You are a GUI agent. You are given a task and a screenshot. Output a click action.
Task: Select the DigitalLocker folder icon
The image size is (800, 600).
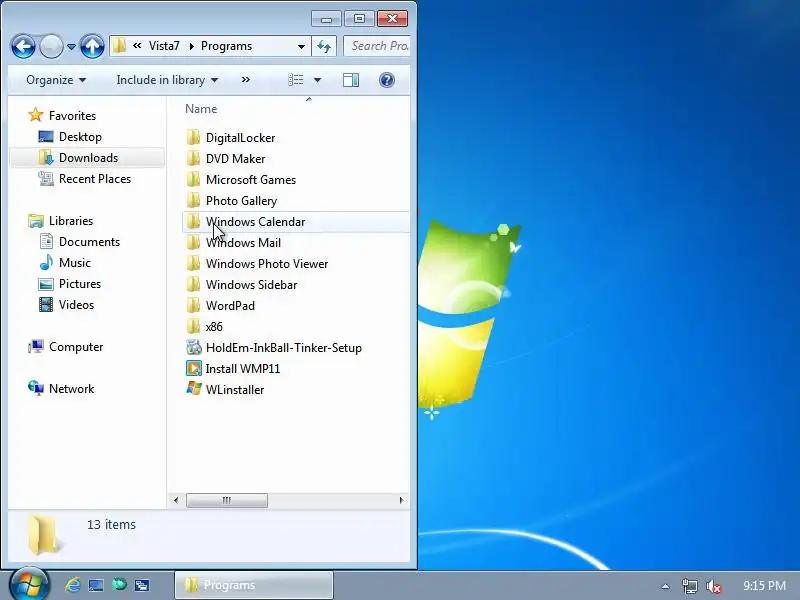pyautogui.click(x=193, y=137)
